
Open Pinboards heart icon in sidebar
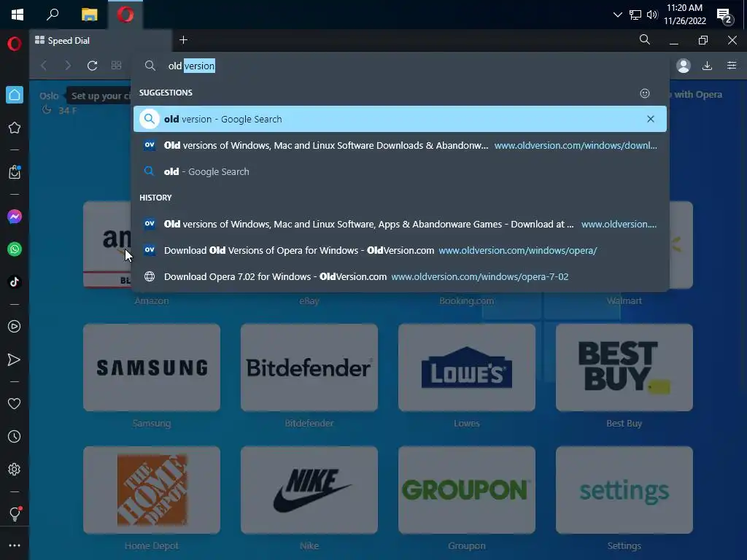coord(15,404)
